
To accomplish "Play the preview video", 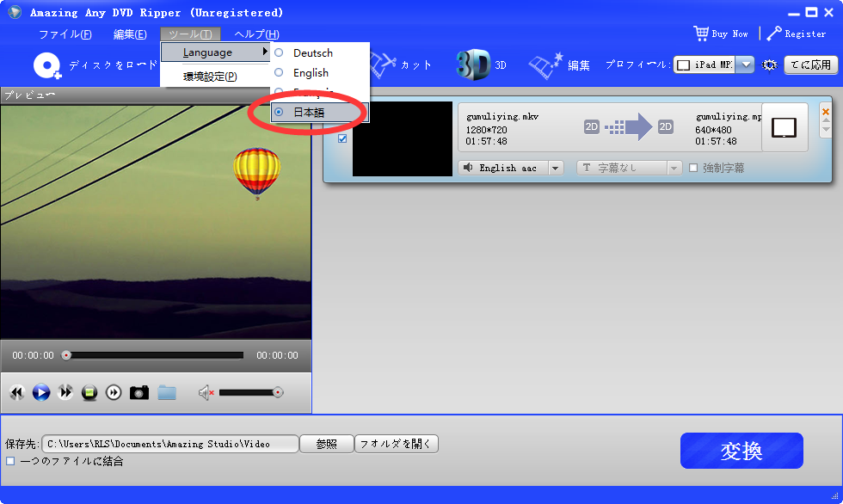I will coord(41,393).
